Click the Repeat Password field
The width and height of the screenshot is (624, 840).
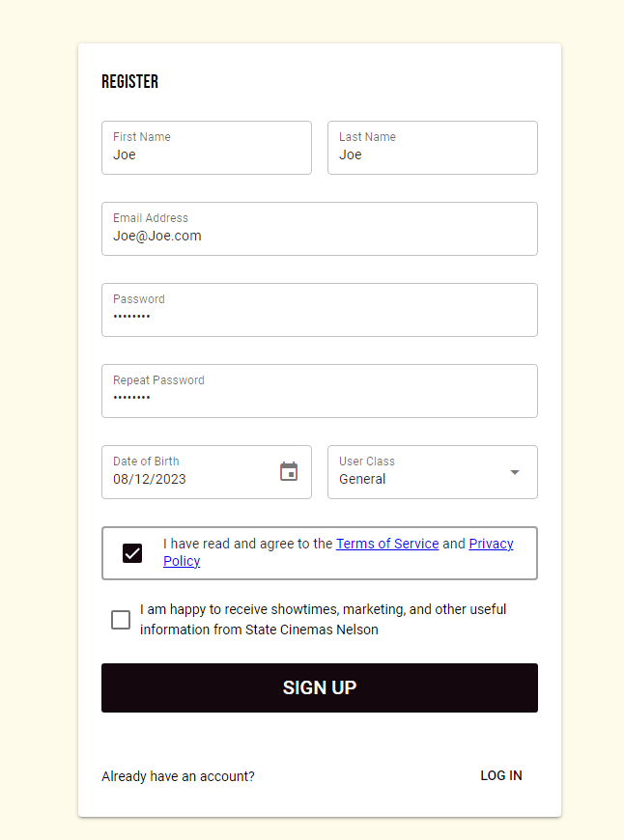point(319,398)
